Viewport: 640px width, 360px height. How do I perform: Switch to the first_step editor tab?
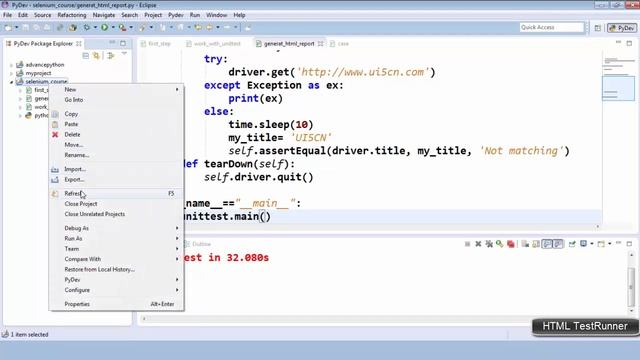[156, 43]
